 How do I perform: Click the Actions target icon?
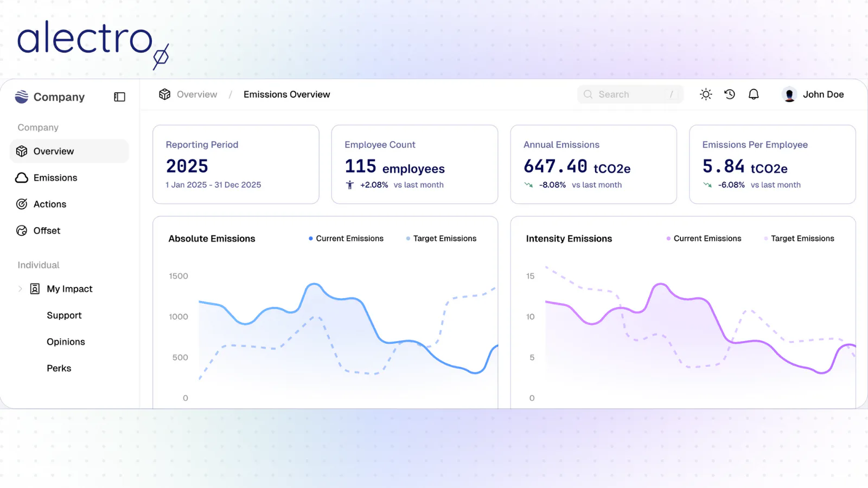(22, 204)
